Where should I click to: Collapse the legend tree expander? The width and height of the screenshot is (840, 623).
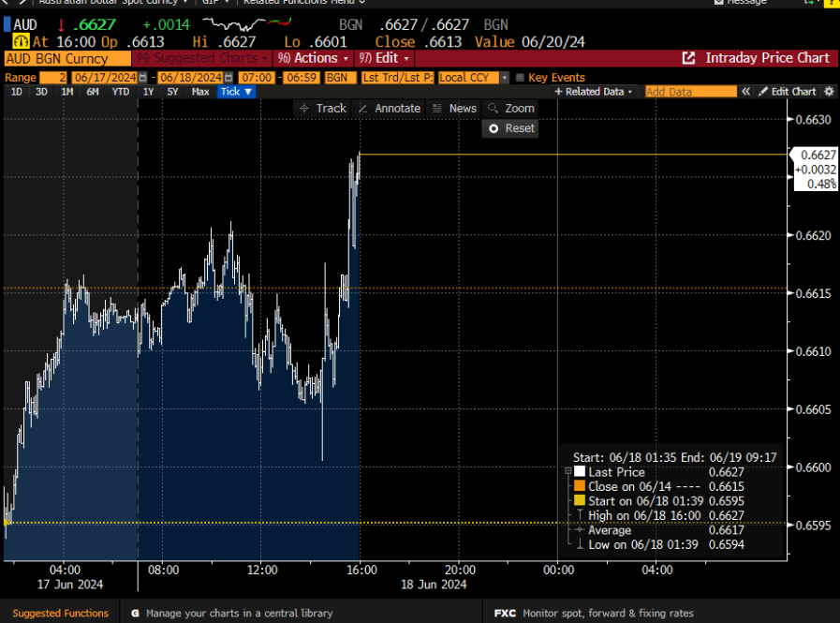coord(568,472)
